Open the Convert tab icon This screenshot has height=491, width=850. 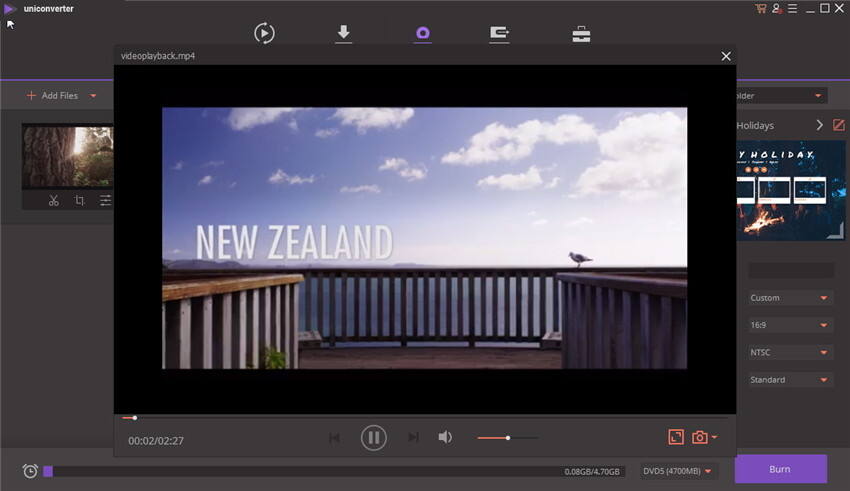click(x=264, y=33)
